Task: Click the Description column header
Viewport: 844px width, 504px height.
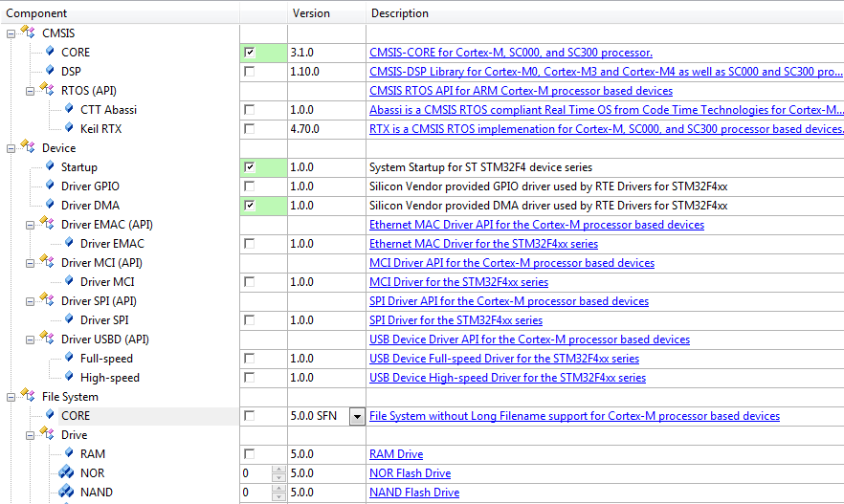Action: coord(399,13)
